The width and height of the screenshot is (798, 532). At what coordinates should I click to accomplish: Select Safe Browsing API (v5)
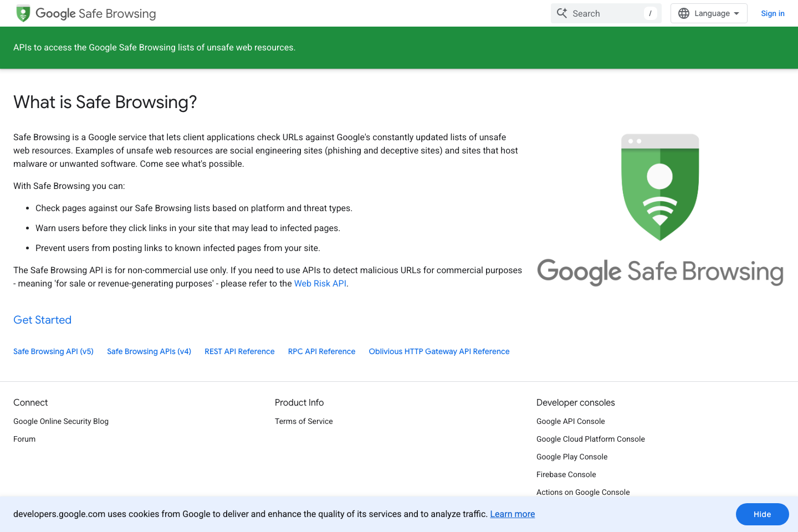point(53,351)
